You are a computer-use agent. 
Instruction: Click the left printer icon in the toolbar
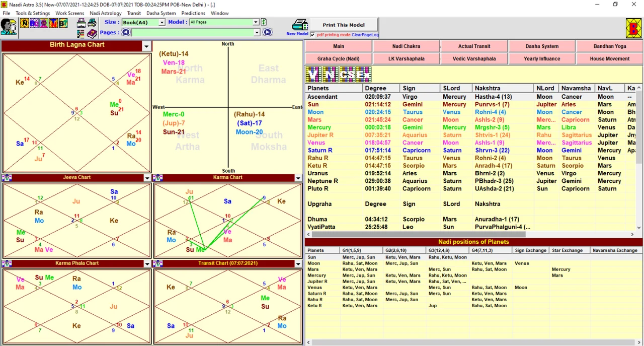(82, 23)
